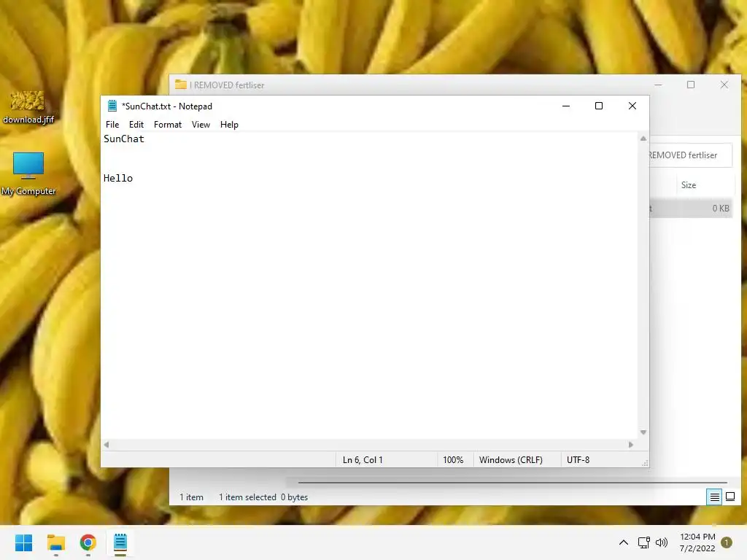747x560 pixels.
Task: Click the Explorer search box 'REMOVED fertliser'
Action: pyautogui.click(x=690, y=155)
